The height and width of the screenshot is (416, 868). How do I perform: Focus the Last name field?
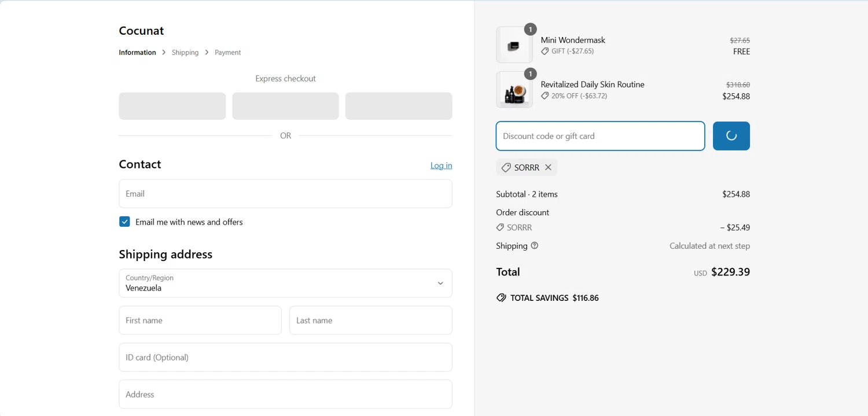pyautogui.click(x=370, y=320)
